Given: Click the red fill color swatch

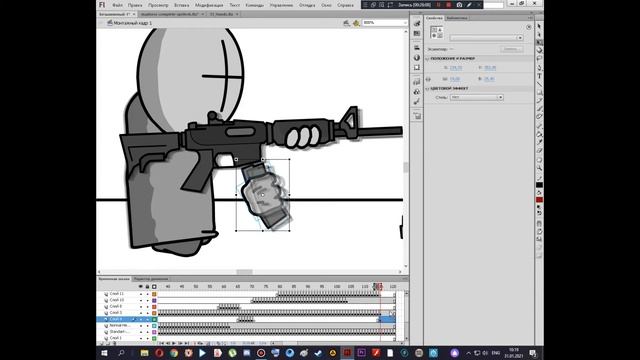Looking at the screenshot, I should click(x=539, y=200).
